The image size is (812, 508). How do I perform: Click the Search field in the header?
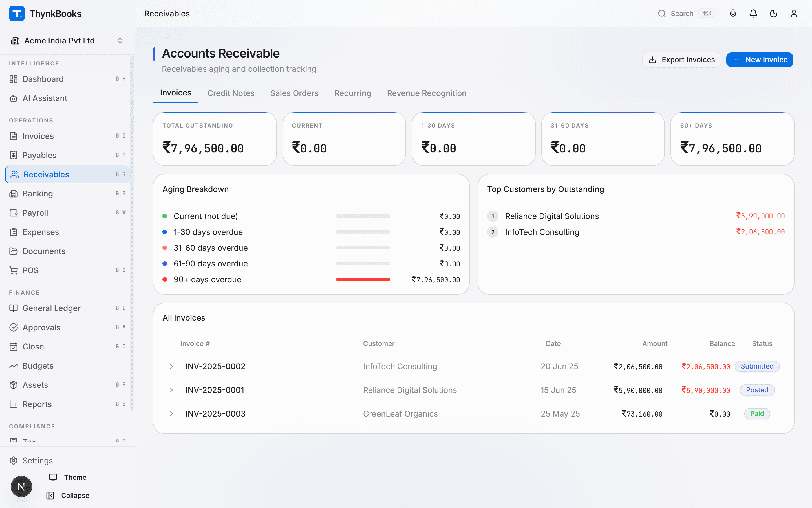[687, 14]
